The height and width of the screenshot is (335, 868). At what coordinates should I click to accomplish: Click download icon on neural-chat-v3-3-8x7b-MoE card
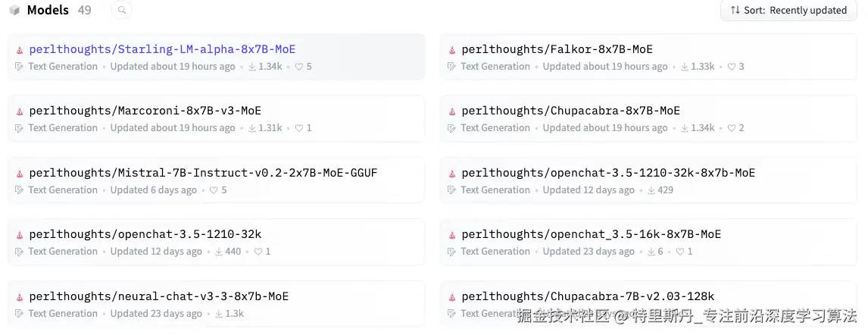(x=219, y=314)
